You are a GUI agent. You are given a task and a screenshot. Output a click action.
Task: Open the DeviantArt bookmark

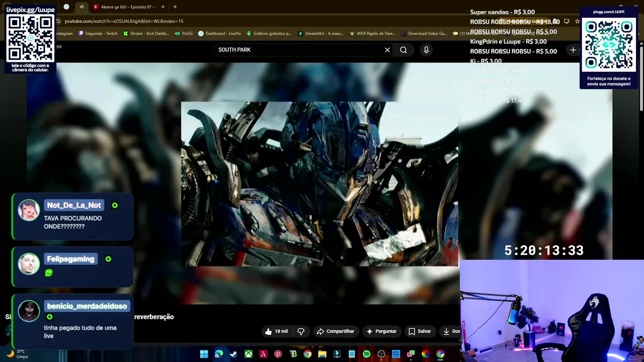tap(320, 34)
